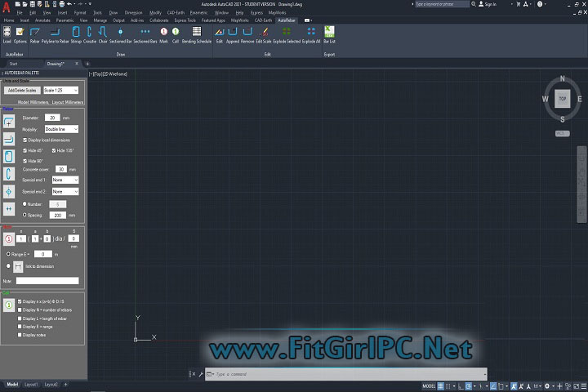Image resolution: width=588 pixels, height=392 pixels.
Task: Click the Add/Delete Scales button
Action: click(22, 90)
